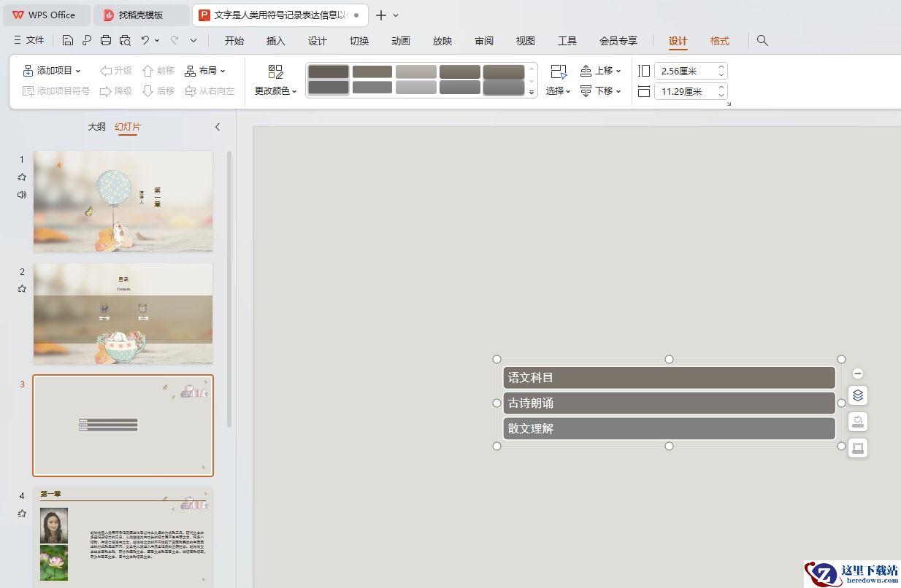Image resolution: width=901 pixels, height=588 pixels.
Task: Open the 放映 ribbon tab
Action: pyautogui.click(x=442, y=41)
